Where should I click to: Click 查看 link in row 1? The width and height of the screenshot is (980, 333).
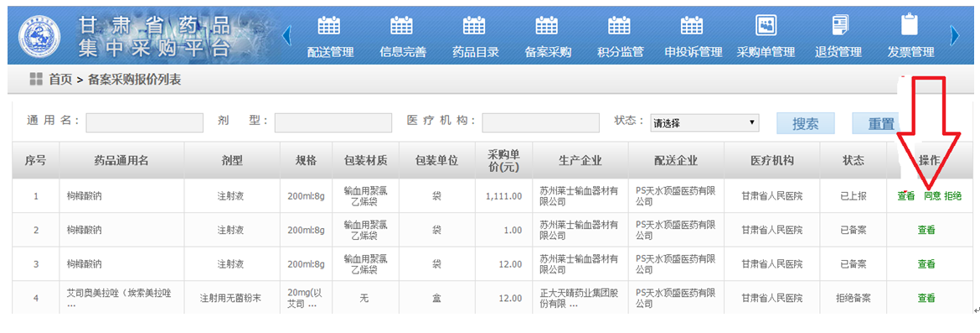(x=905, y=196)
